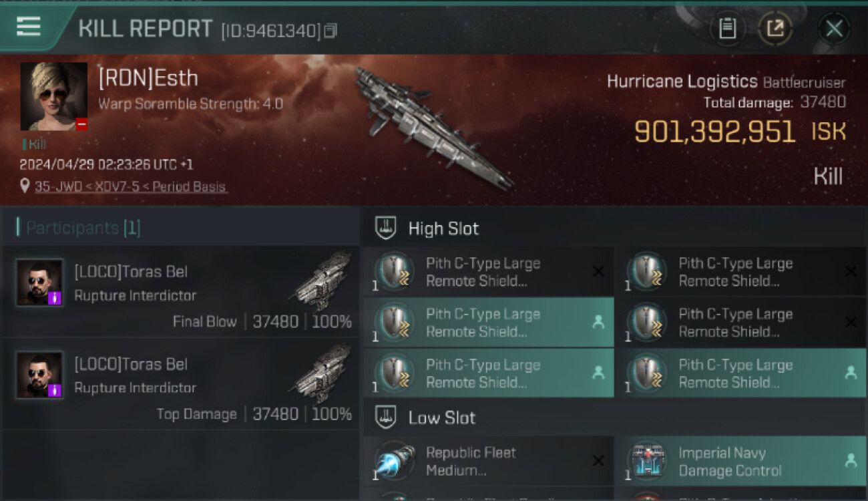This screenshot has width=868, height=501.
Task: Close the kill report window
Action: tap(834, 29)
